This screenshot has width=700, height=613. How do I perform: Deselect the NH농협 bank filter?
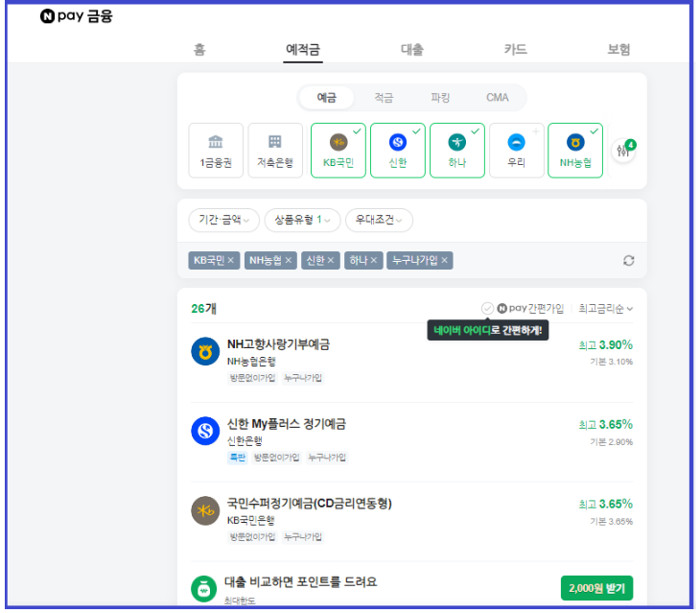tap(575, 151)
